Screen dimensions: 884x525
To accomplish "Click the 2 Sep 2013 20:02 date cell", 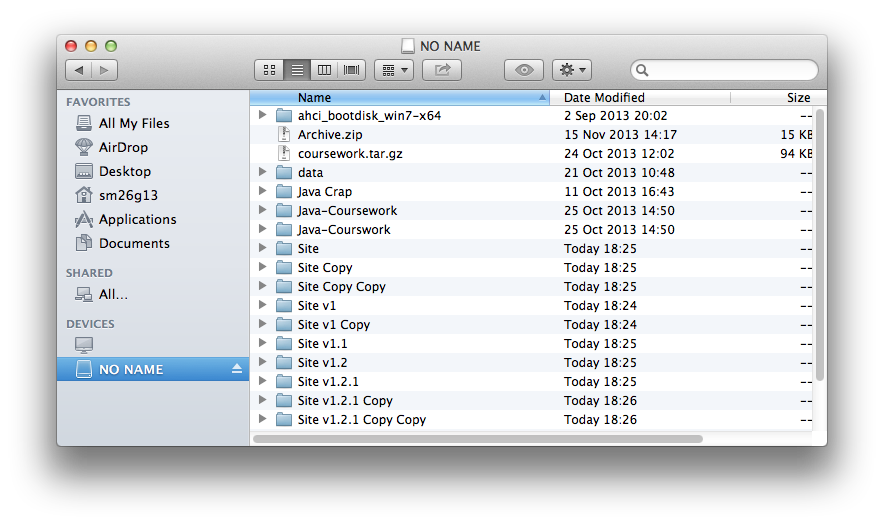I will (x=616, y=116).
